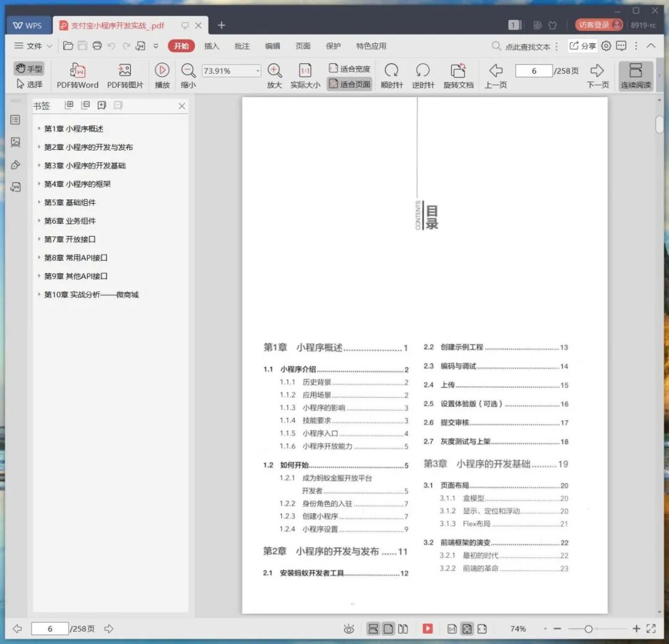669x644 pixels.
Task: Start 播放 slideshow mode
Action: [162, 76]
